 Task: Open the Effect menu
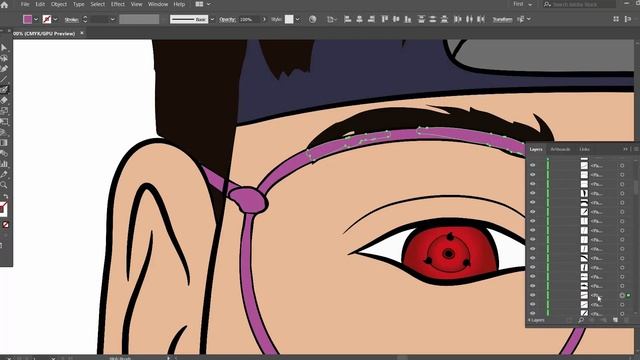[118, 4]
